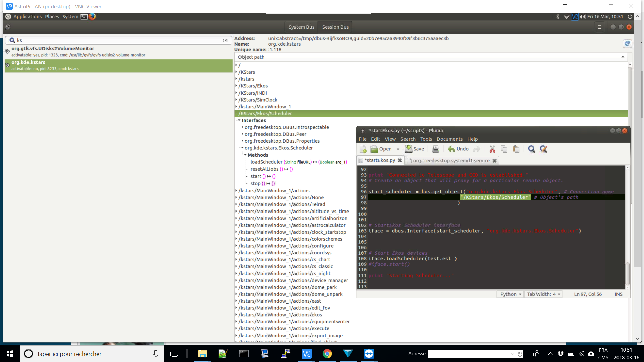644x362 pixels.
Task: Print the current Pluma document
Action: tap(435, 149)
